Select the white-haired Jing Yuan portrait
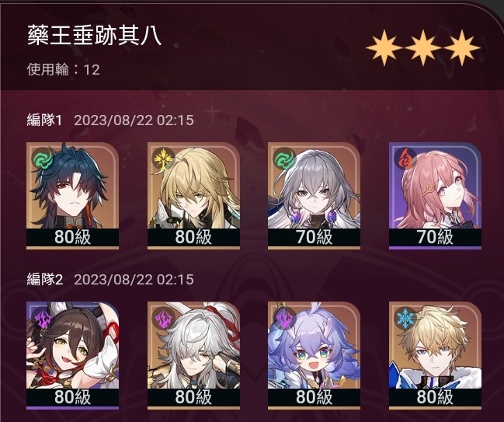The height and width of the screenshot is (422, 504). pyautogui.click(x=193, y=355)
